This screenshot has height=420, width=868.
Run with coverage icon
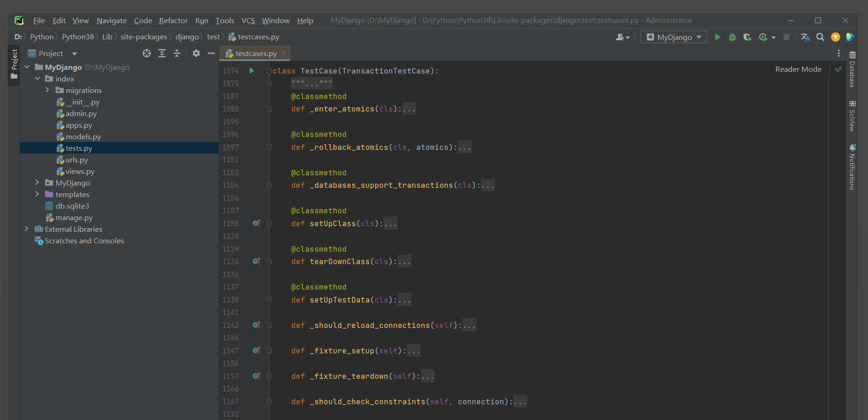tap(747, 37)
